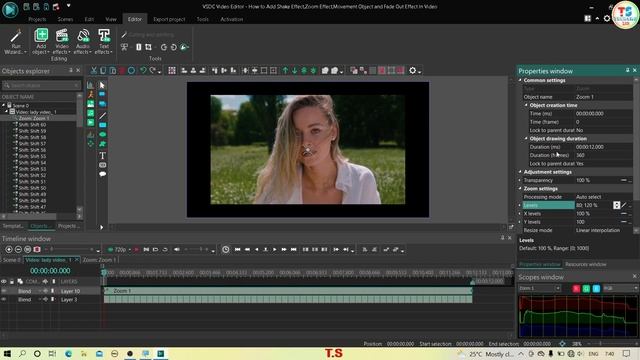The width and height of the screenshot is (640, 360).
Task: Click the cut icon in the editing toolbar
Action: pyautogui.click(x=93, y=71)
